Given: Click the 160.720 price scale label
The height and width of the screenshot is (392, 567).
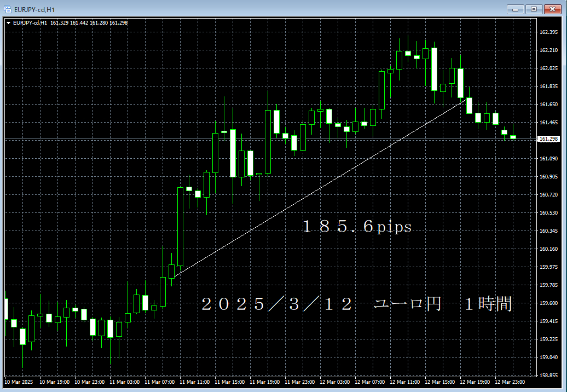Looking at the screenshot, I should point(548,195).
